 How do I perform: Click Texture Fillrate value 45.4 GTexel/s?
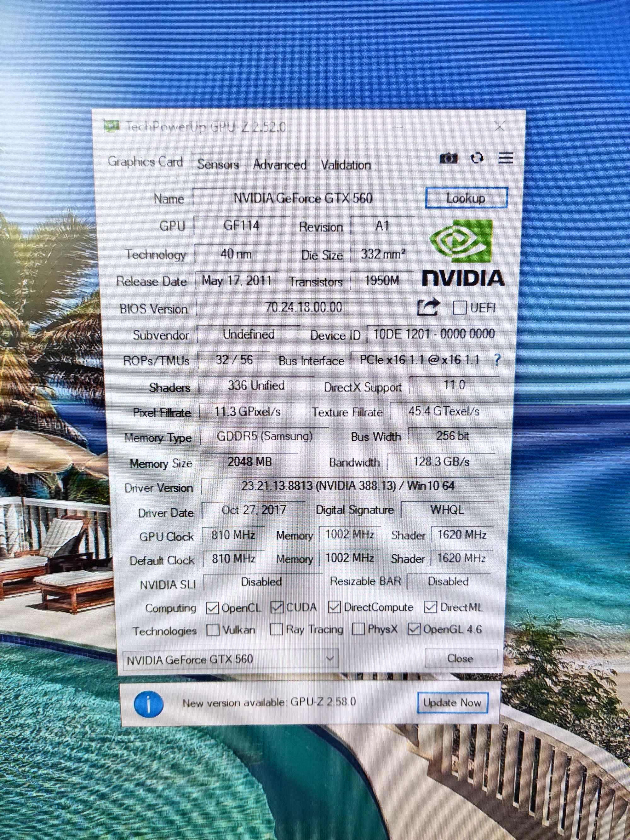tap(444, 411)
